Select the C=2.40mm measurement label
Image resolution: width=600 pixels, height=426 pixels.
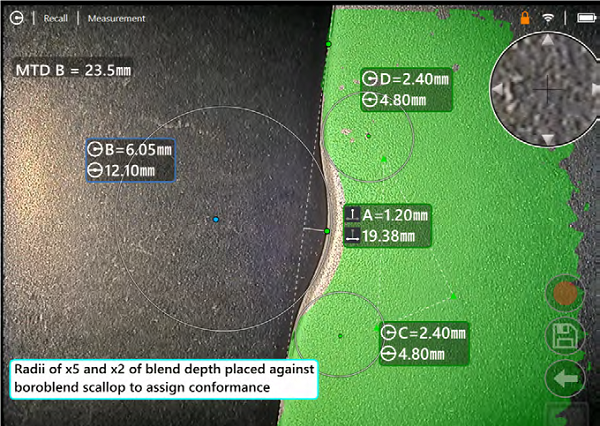pos(424,342)
